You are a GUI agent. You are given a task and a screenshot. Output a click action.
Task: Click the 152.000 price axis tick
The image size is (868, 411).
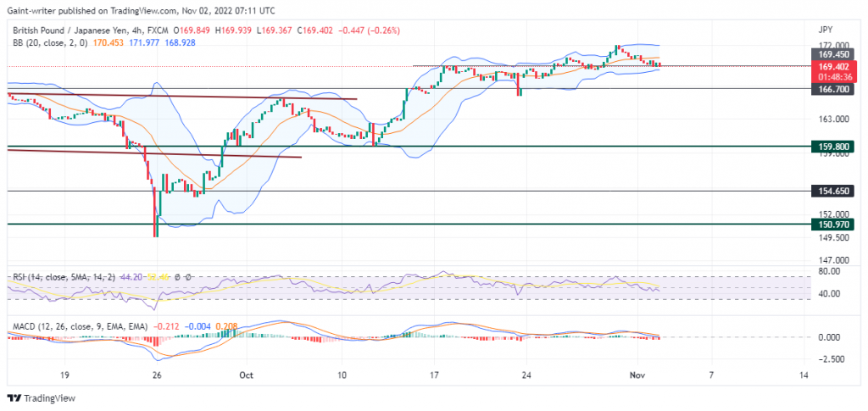point(834,214)
